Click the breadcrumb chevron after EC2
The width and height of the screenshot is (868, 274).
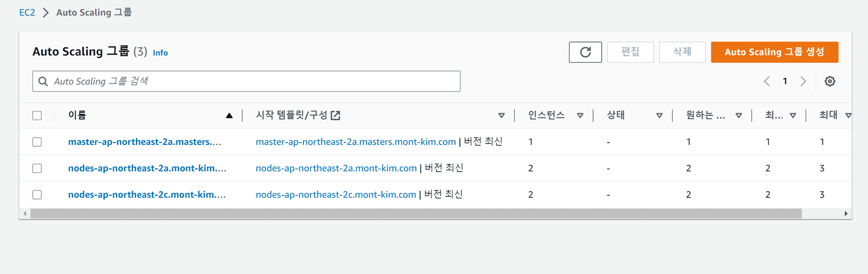[46, 13]
